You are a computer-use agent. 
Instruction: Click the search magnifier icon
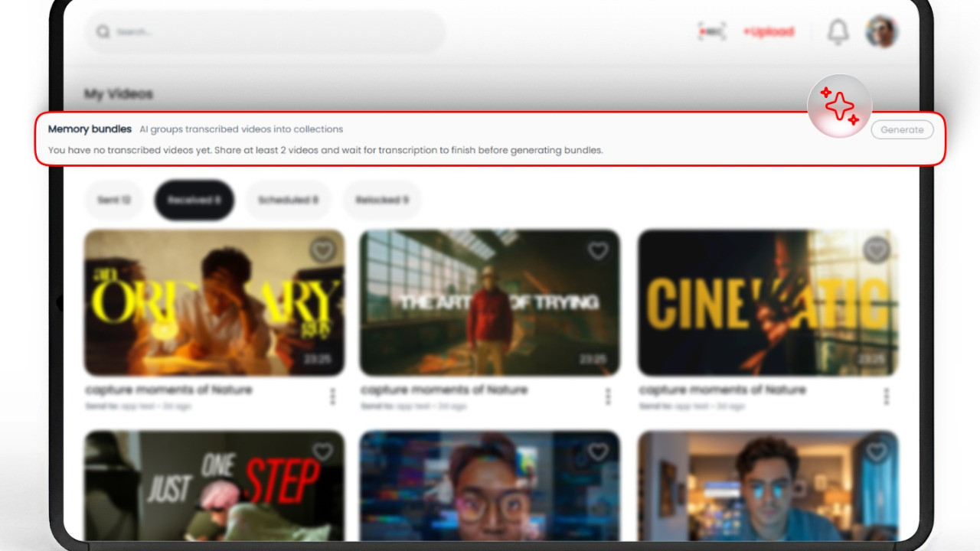pos(103,32)
